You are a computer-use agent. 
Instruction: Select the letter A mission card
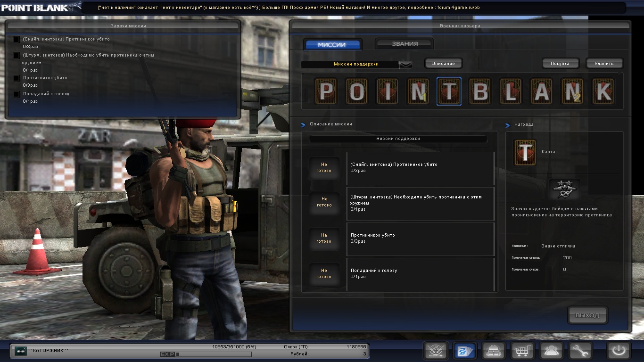pos(542,91)
